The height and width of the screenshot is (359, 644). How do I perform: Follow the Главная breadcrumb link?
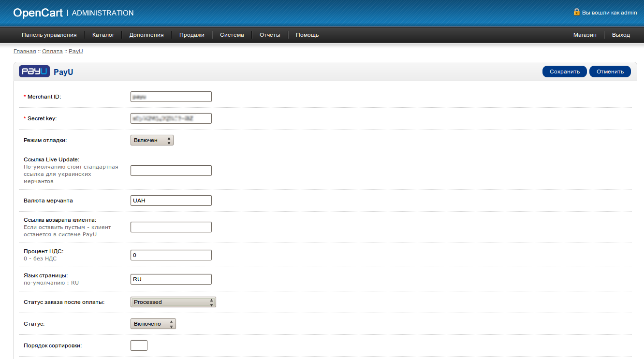tap(25, 51)
